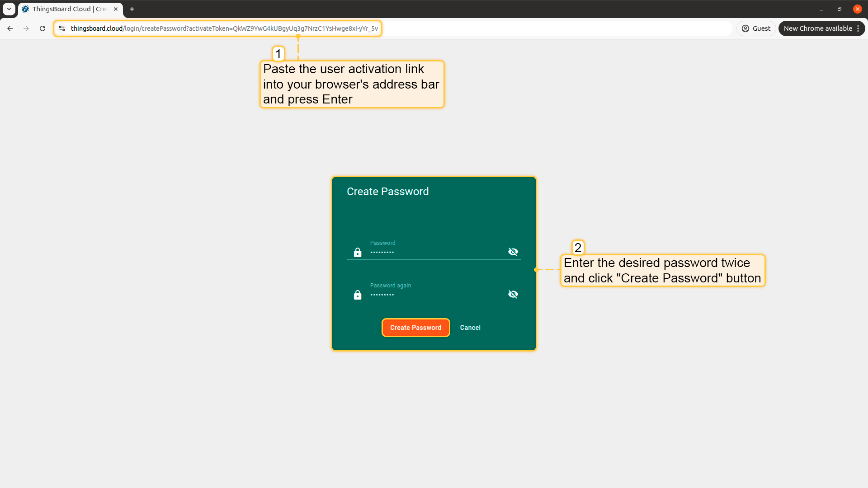This screenshot has height=488, width=868.
Task: Close the ThingsBoard Cloud tab
Action: [x=116, y=9]
